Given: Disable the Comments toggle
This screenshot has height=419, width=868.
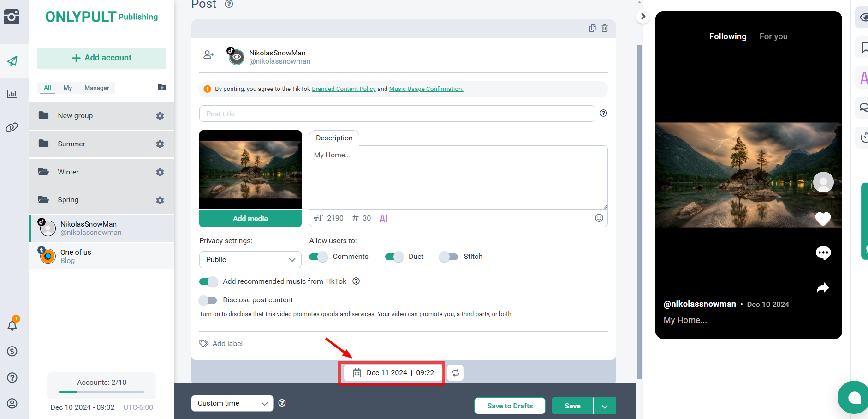Looking at the screenshot, I should click(318, 257).
